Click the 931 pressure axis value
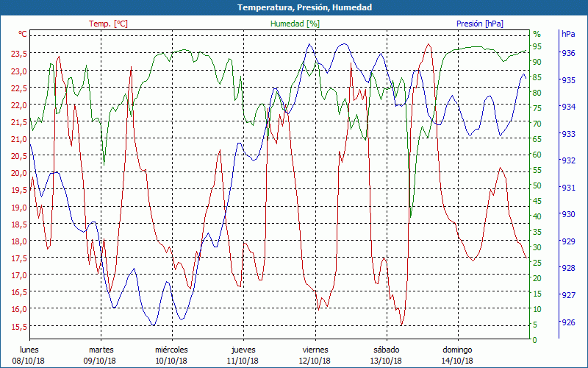This screenshot has width=588, height=368. [568, 188]
